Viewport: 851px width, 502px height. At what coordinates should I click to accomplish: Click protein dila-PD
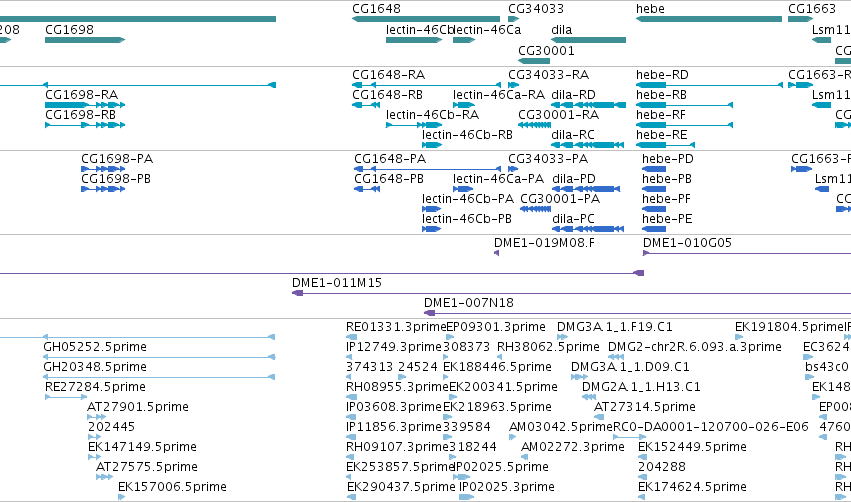tap(586, 189)
